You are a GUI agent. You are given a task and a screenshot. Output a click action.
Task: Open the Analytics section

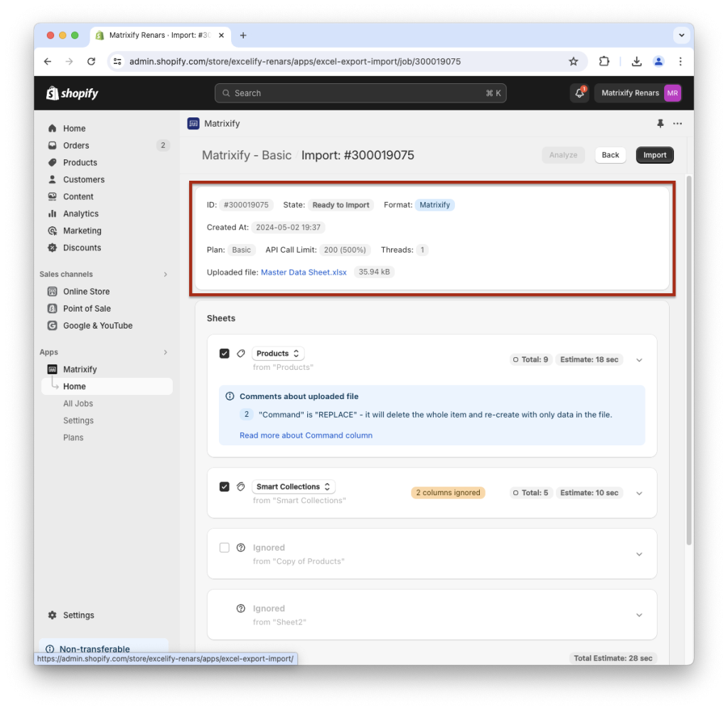(x=80, y=213)
